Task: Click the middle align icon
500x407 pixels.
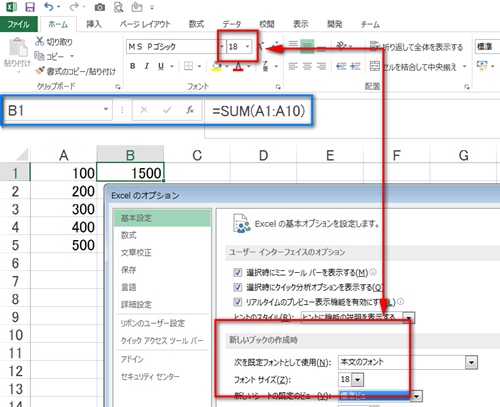Action: click(307, 46)
